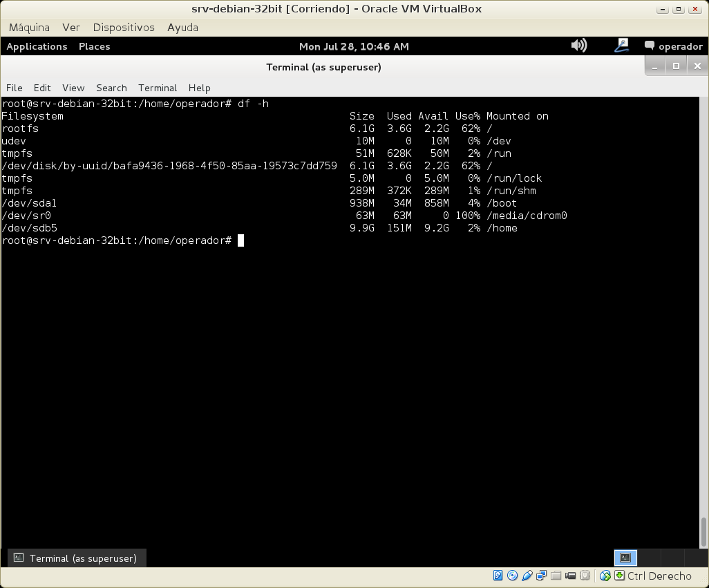Click the keyboard capture arrow icon
Viewport: 709px width, 588px height.
(x=620, y=576)
